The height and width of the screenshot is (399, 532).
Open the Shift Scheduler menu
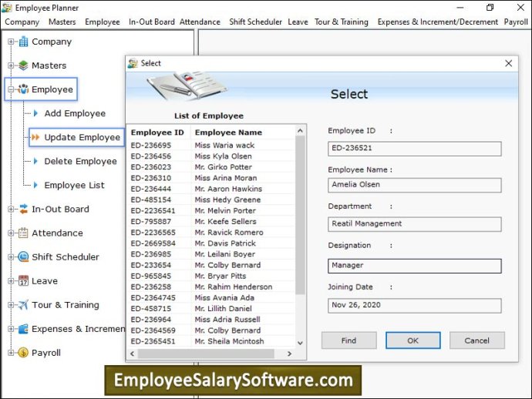coord(255,22)
